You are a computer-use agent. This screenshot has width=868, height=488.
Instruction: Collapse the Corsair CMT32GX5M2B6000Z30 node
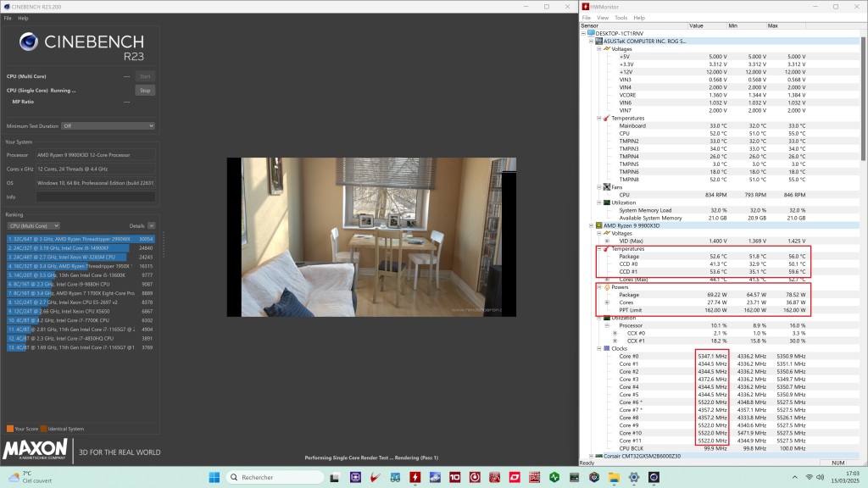pos(591,457)
